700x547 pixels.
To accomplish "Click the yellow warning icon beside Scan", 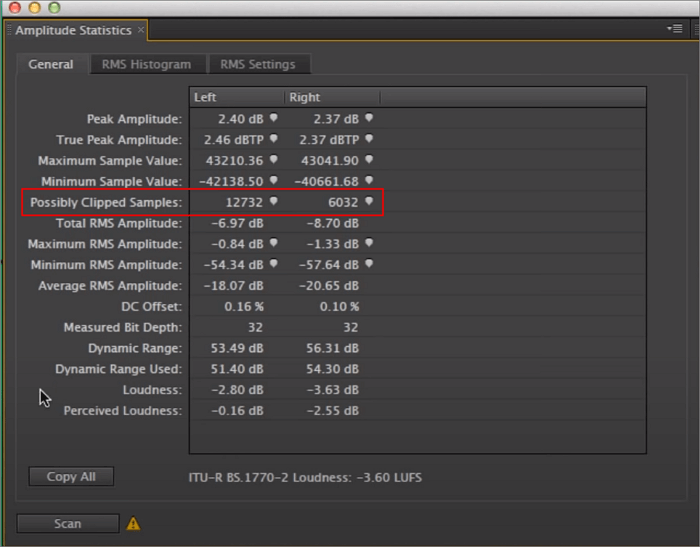I will pyautogui.click(x=133, y=523).
